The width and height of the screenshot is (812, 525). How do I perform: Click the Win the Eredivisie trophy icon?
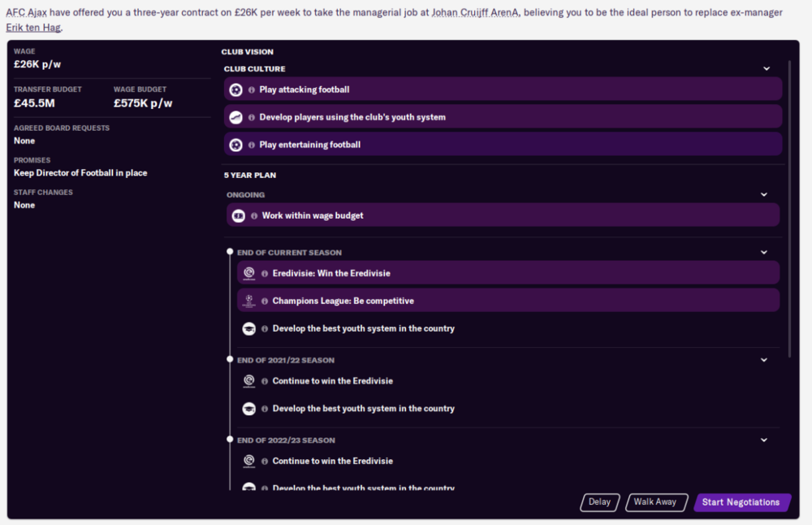click(x=249, y=273)
